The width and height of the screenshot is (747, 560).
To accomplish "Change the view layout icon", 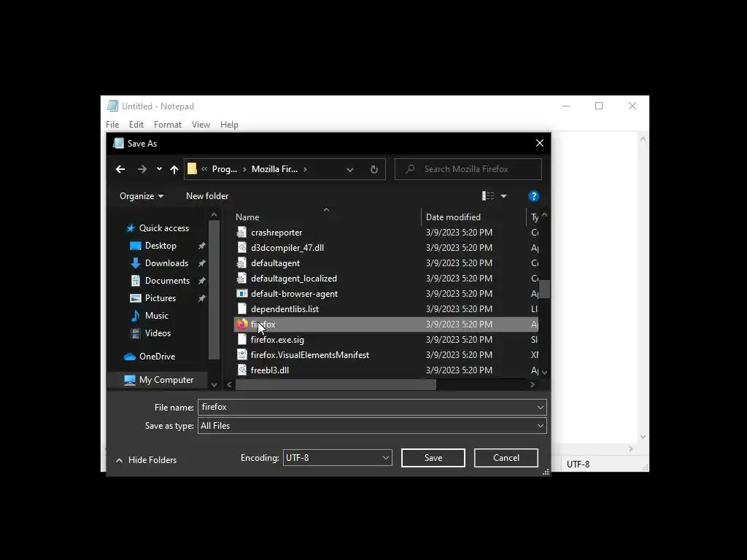I will point(488,196).
